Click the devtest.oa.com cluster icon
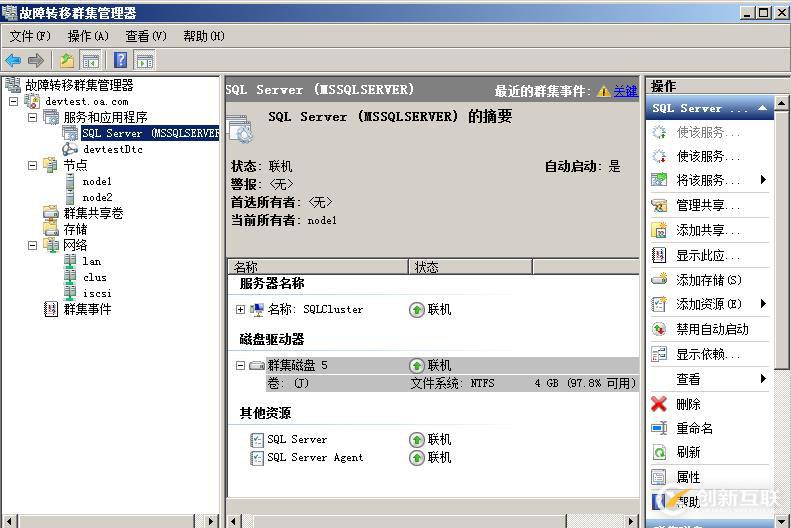This screenshot has height=528, width=791. pos(32,101)
